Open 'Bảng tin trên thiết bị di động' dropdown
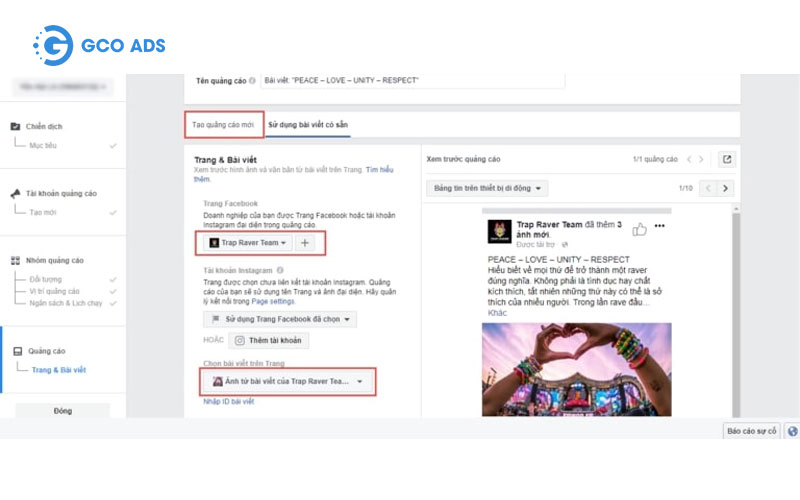Image resolution: width=800 pixels, height=500 pixels. (487, 188)
